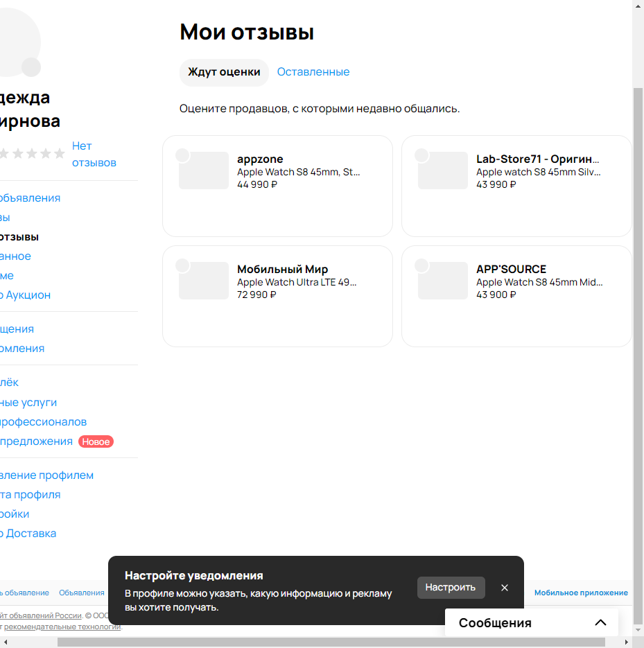This screenshot has width=644, height=648.
Task: Click the vertical scrollbar down arrow
Action: [638, 631]
